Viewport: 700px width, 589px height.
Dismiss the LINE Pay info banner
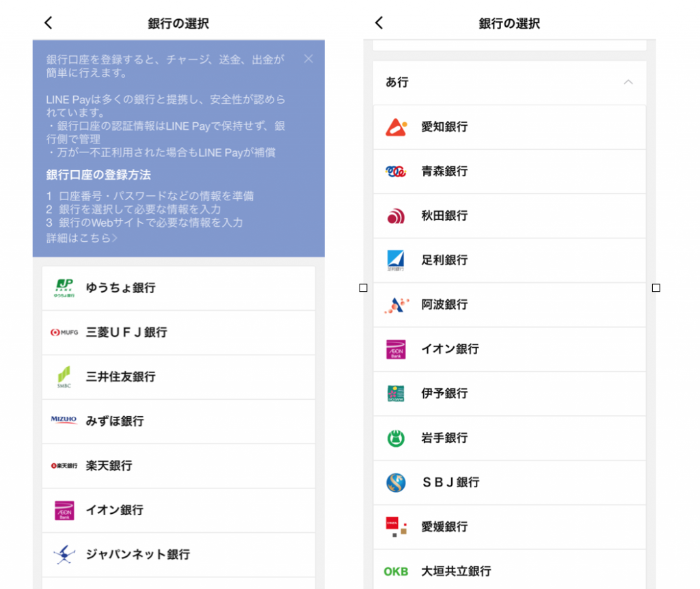click(x=308, y=59)
